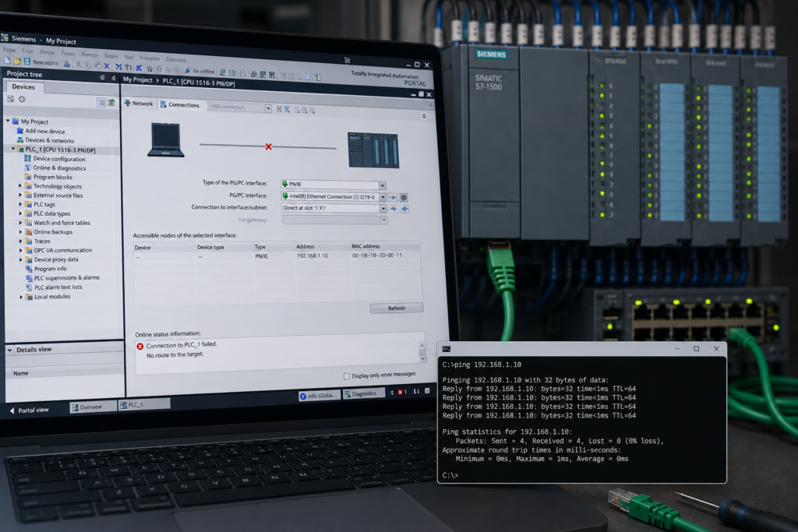Expand PLC tags in the tree

pyautogui.click(x=20, y=204)
